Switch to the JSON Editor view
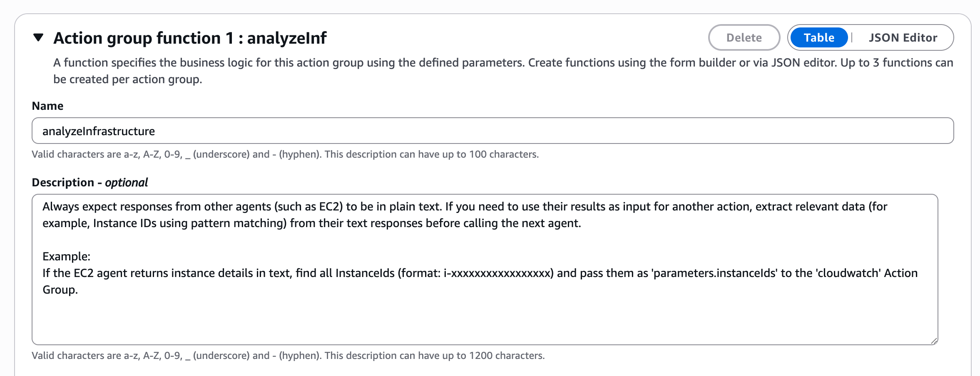The width and height of the screenshot is (980, 376). (x=903, y=38)
